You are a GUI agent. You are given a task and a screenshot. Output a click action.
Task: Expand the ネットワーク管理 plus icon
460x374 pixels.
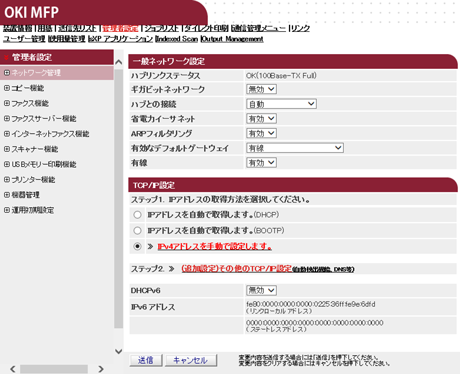(7, 72)
